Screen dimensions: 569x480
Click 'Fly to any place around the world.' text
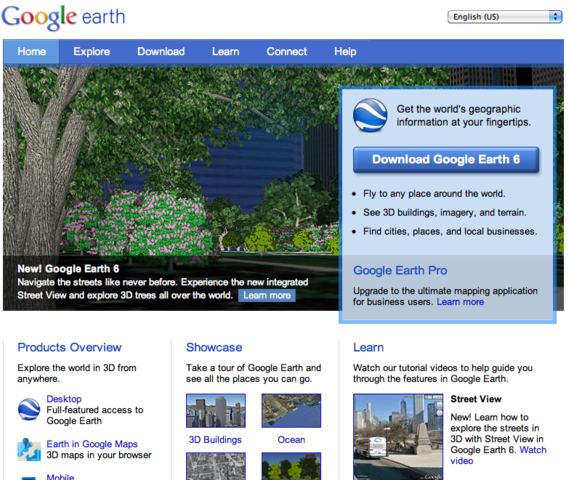pos(434,194)
